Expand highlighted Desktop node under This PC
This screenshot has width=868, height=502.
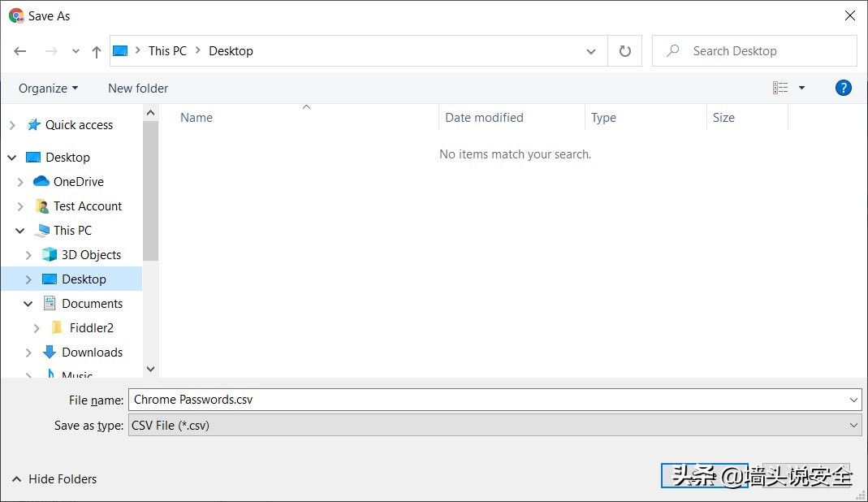point(28,279)
